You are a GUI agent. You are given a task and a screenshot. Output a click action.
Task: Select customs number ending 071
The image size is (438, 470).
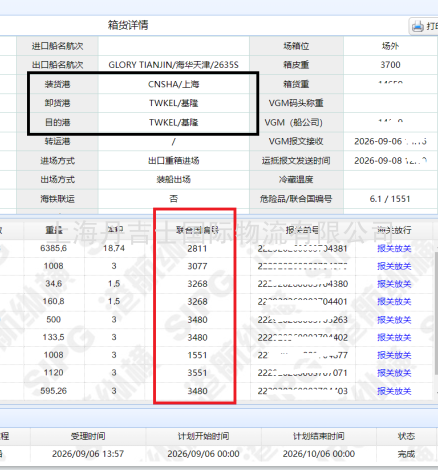click(302, 373)
